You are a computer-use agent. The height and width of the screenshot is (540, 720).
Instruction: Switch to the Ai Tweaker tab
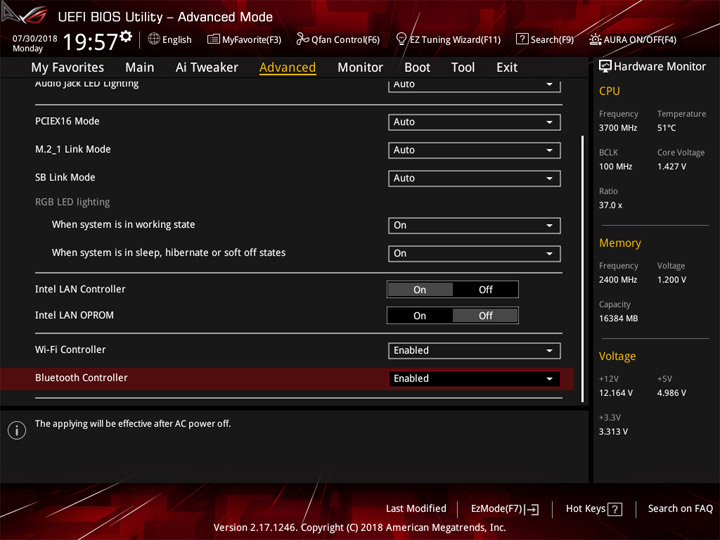click(x=207, y=68)
